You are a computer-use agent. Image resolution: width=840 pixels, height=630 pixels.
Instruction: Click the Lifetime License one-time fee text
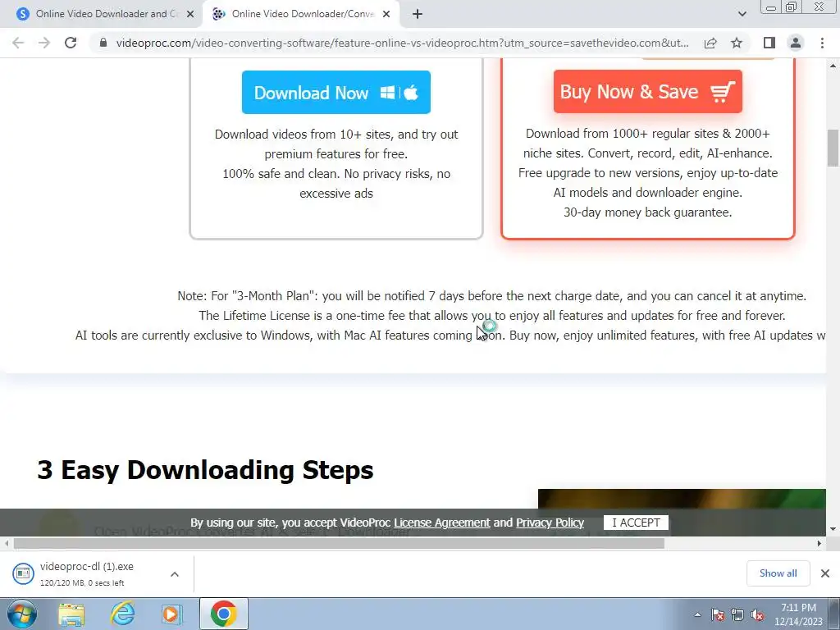492,316
